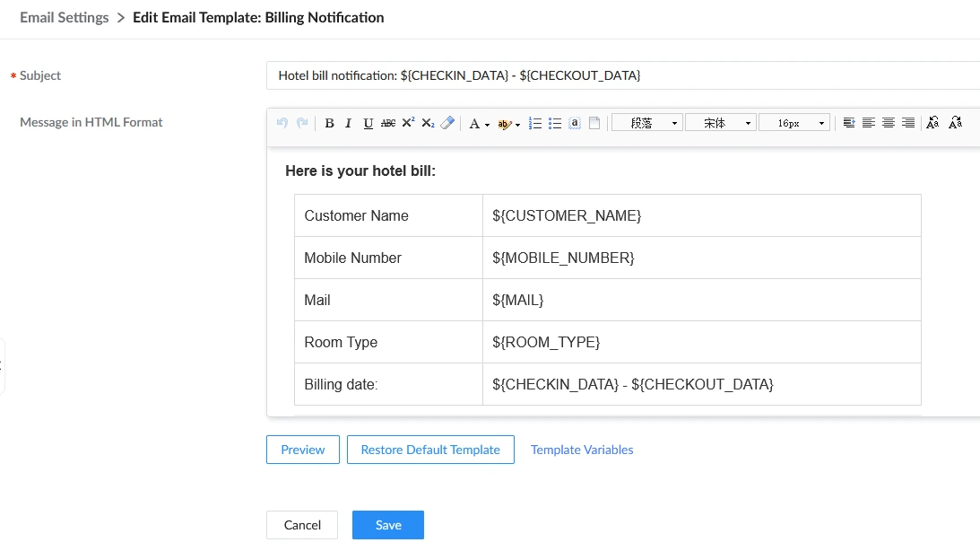The image size is (980, 551).
Task: Click the 'Billing date:' table cell
Action: tap(389, 385)
